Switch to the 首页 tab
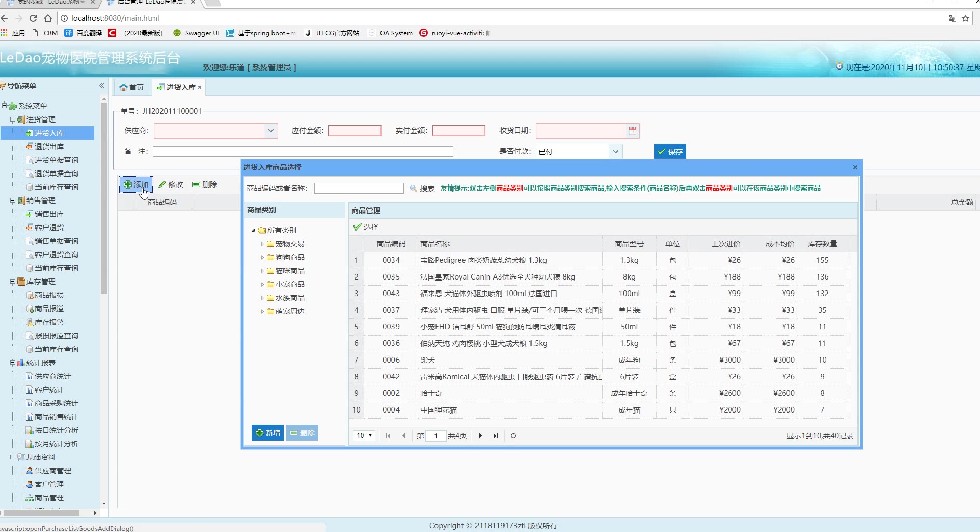 pos(132,87)
